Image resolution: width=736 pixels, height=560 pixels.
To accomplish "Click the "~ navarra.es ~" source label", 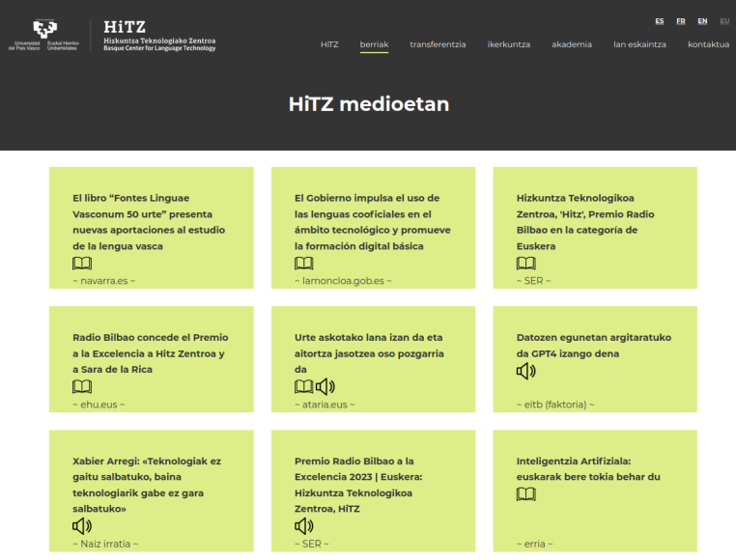I will [103, 281].
